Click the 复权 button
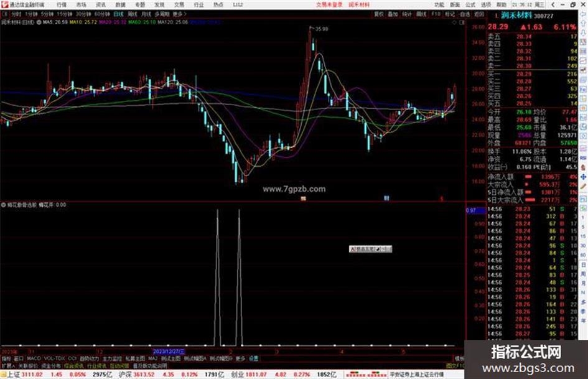588x379 pixels. pos(379,14)
